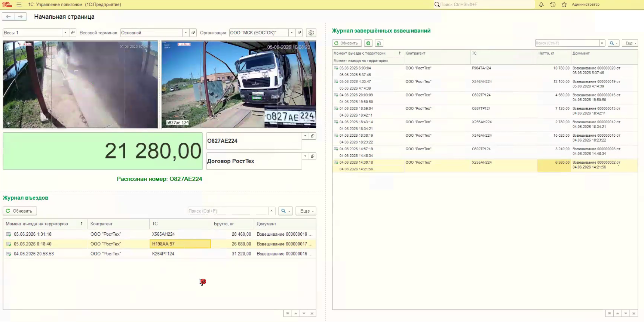Open favorites star icon
644x322 pixels.
pos(564,4)
